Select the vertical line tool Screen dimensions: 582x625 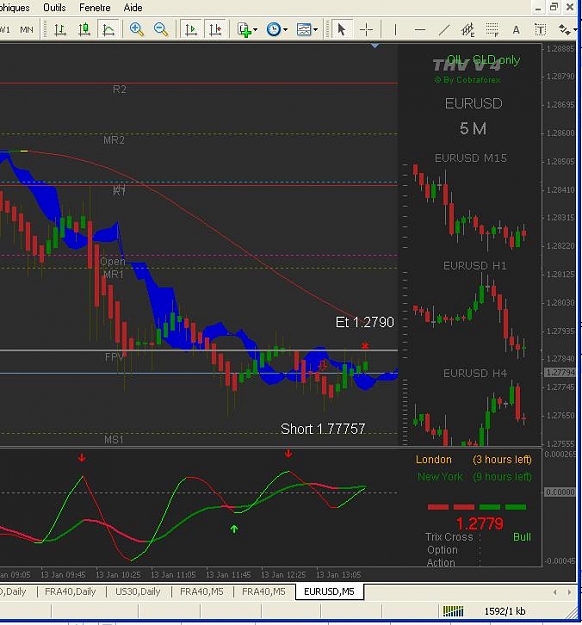(395, 30)
